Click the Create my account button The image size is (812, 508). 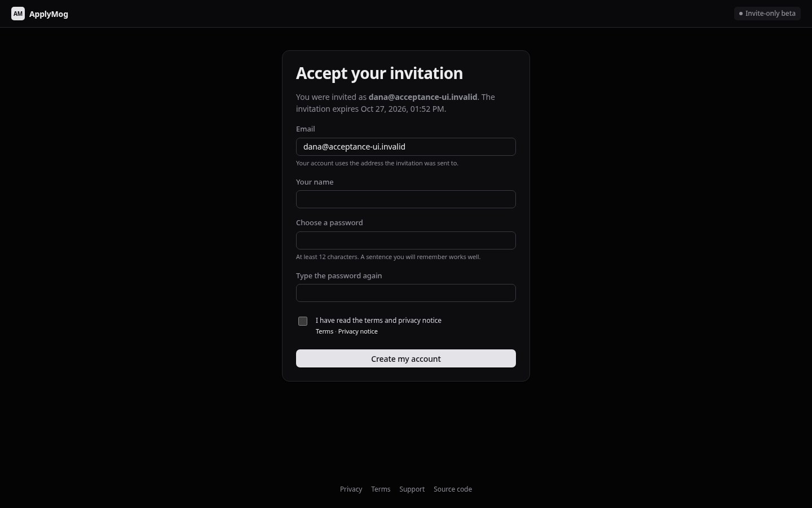tap(406, 358)
